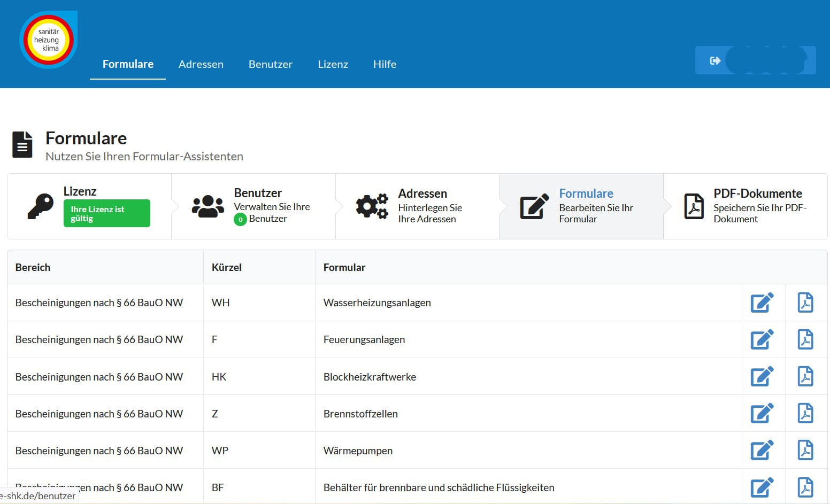
Task: Select the PDF-Dokumente step
Action: coord(745,206)
